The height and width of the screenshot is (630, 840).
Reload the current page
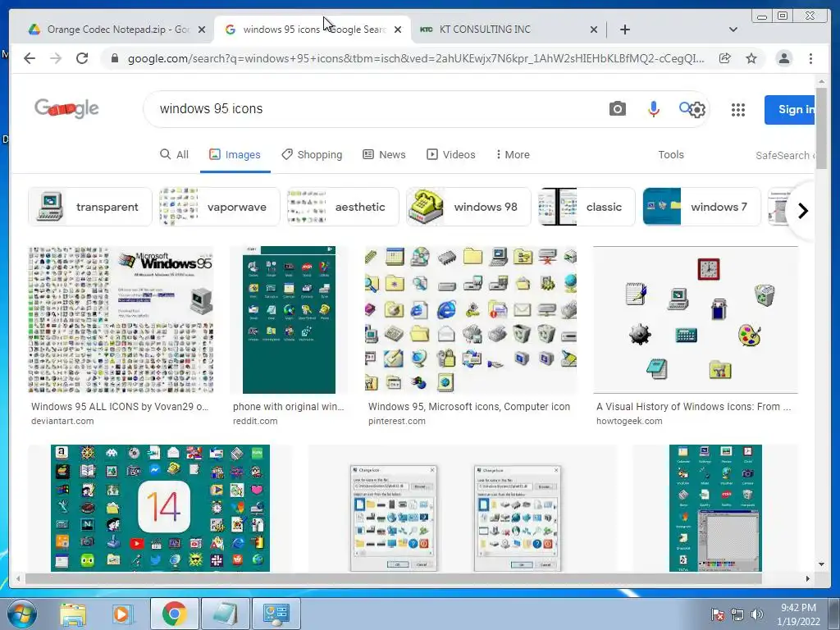(x=82, y=58)
